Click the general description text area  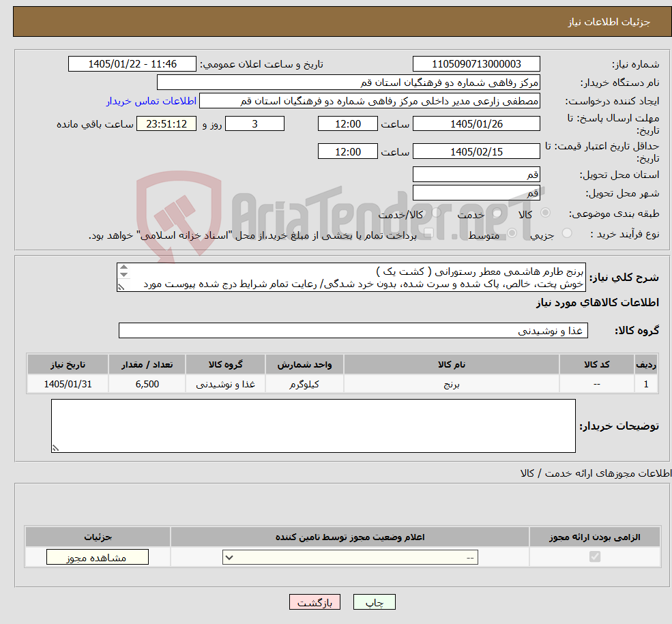coord(351,278)
